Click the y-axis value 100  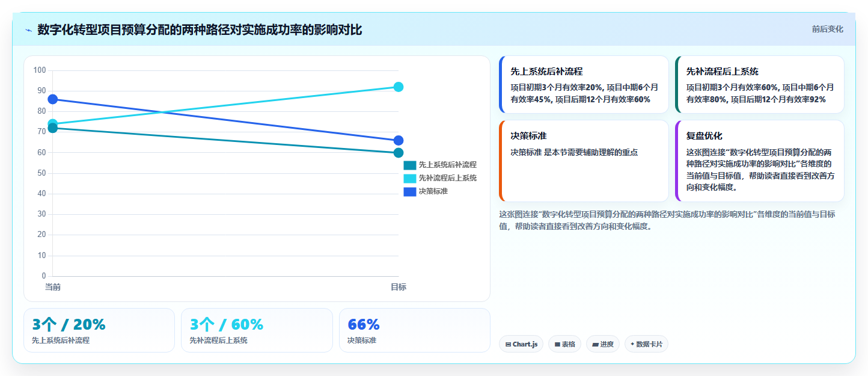40,70
